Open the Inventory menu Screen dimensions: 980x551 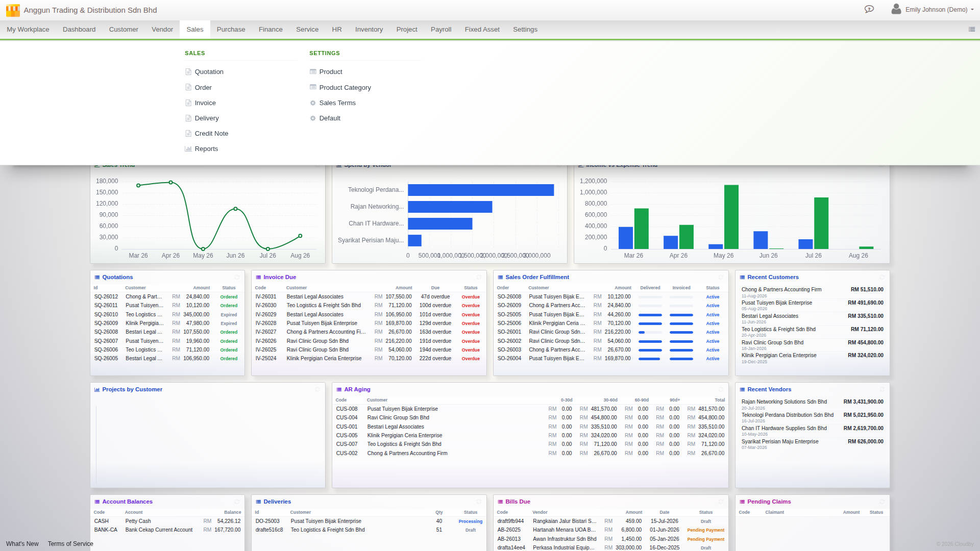[369, 30]
